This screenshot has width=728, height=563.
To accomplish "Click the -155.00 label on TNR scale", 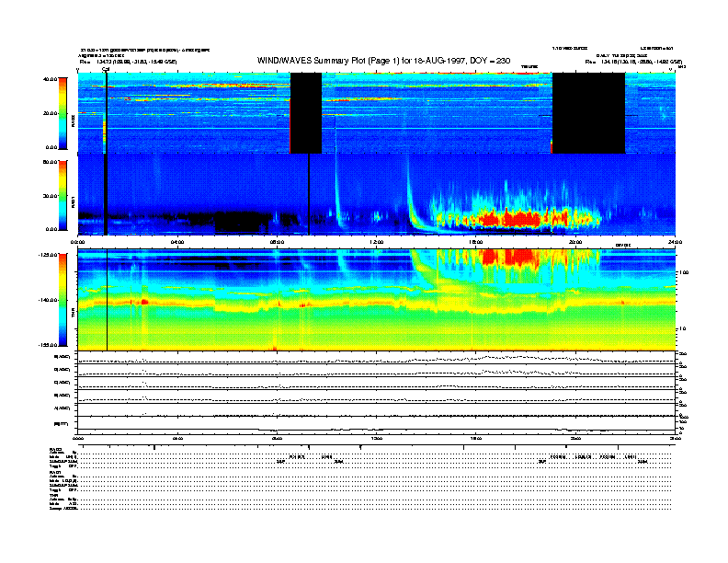I will pos(48,345).
